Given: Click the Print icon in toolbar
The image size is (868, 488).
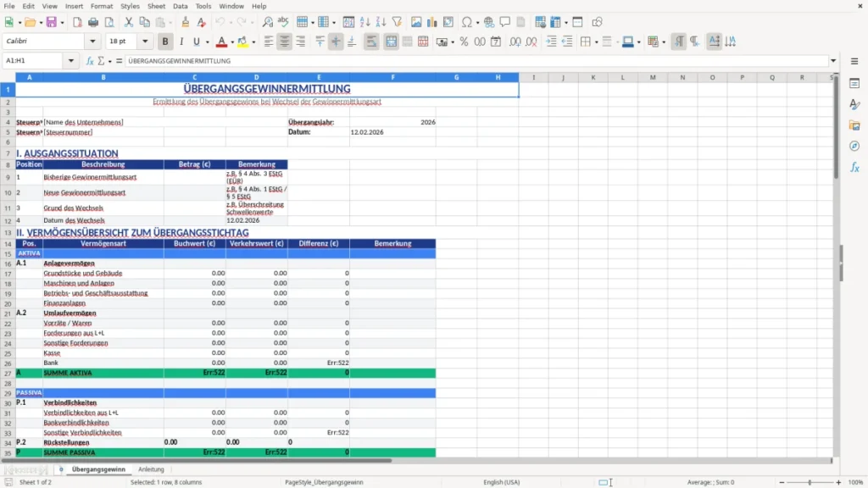Looking at the screenshot, I should [x=93, y=22].
